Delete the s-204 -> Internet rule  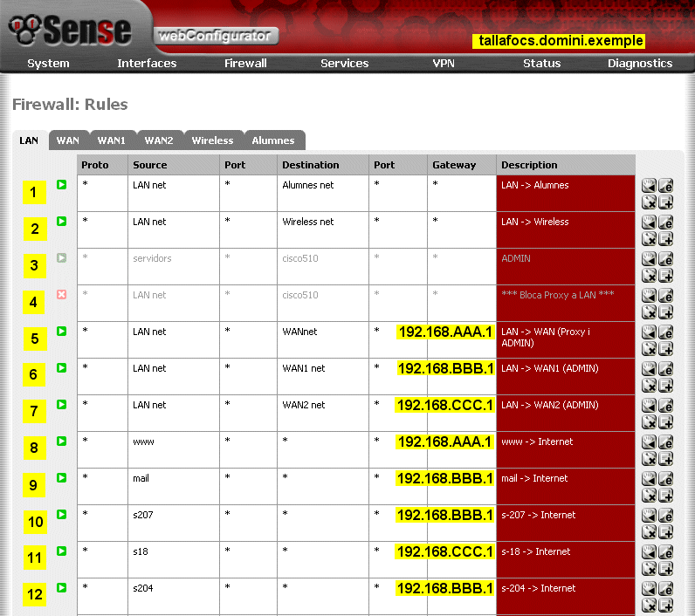[649, 605]
